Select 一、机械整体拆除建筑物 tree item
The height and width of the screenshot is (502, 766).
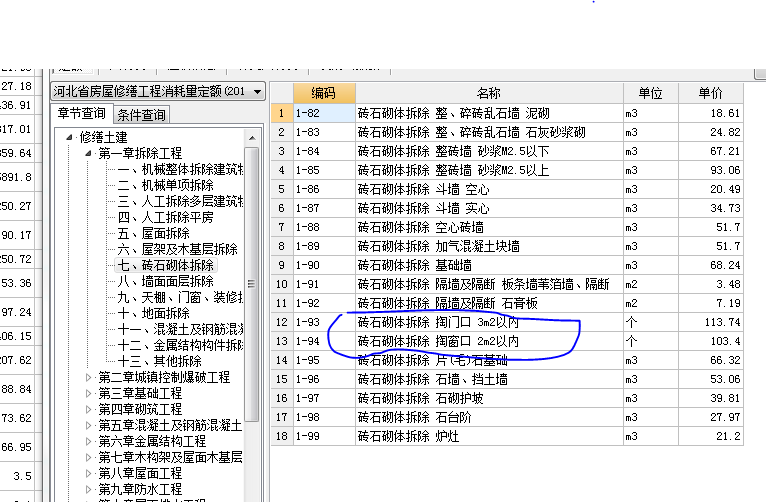pos(180,169)
